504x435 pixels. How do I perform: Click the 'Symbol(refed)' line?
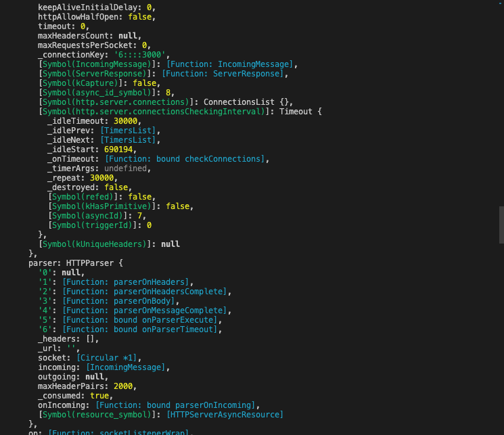(x=101, y=197)
